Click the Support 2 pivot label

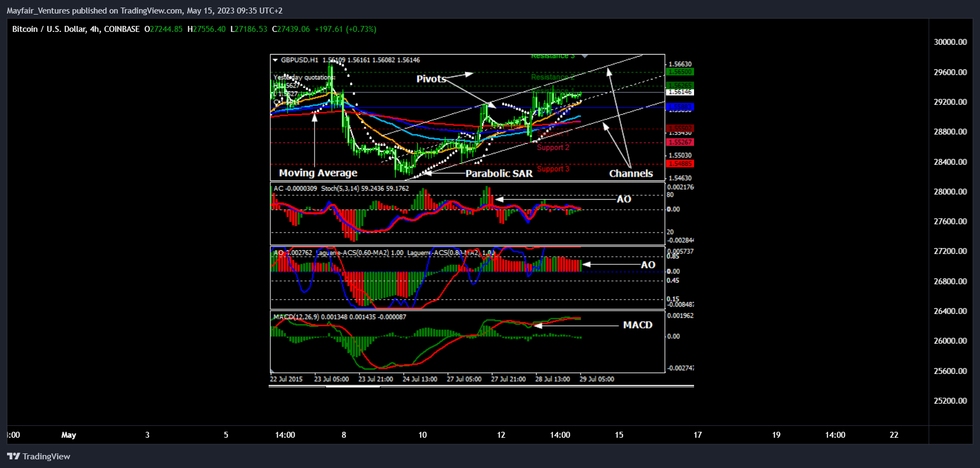click(x=553, y=148)
